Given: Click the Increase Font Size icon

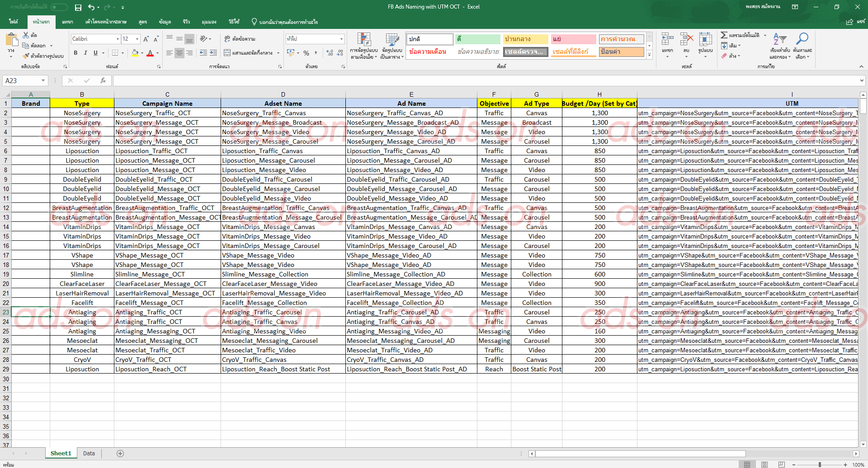Looking at the screenshot, I should point(146,39).
